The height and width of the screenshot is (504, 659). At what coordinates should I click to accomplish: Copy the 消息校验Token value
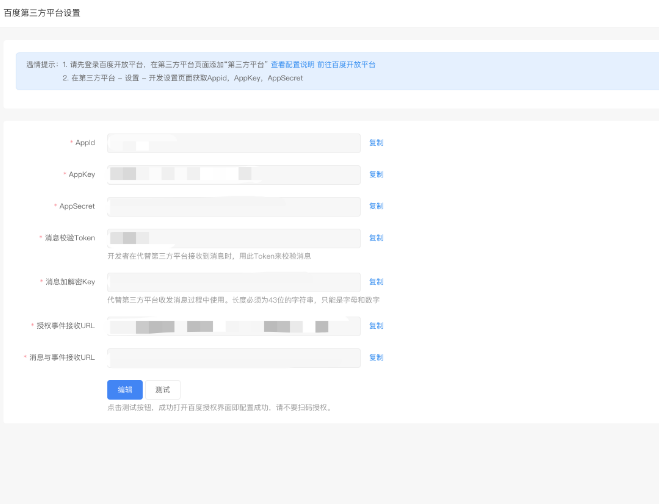[x=376, y=238]
